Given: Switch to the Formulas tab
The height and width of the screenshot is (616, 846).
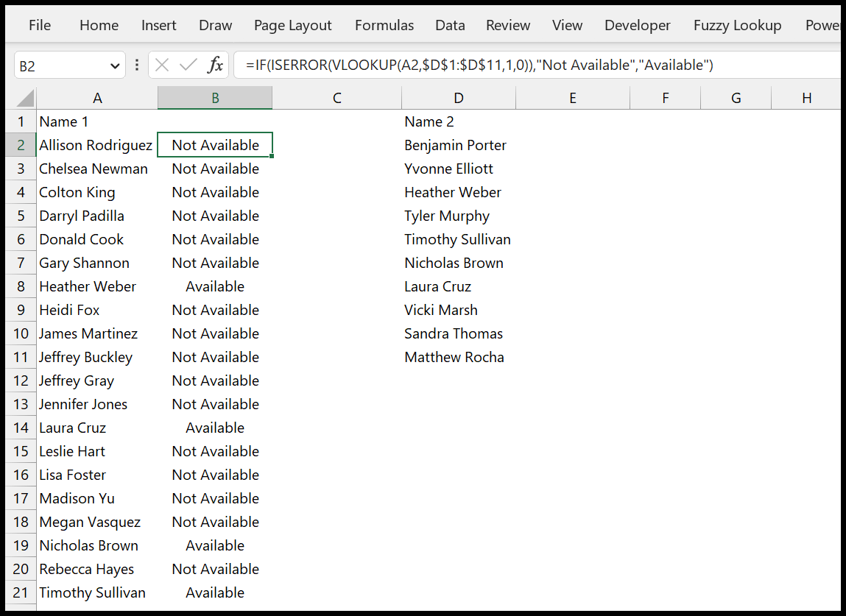Looking at the screenshot, I should pyautogui.click(x=384, y=25).
